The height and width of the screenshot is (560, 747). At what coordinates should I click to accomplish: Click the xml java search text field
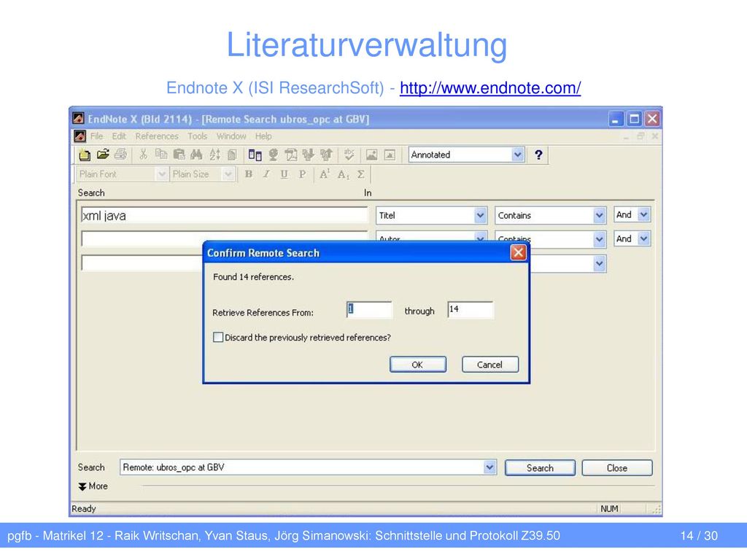click(x=224, y=216)
